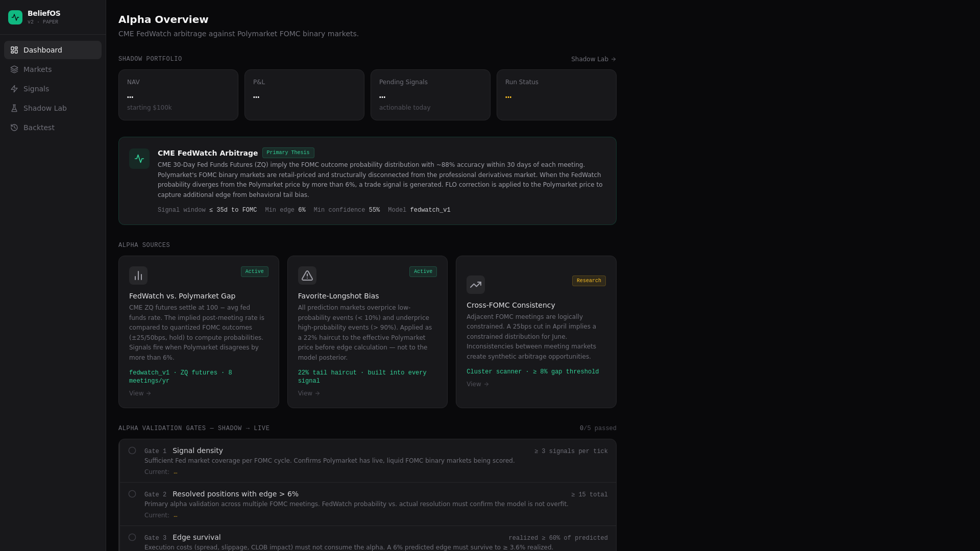Click the '≥ 3 signals per tick' threshold

(x=571, y=452)
